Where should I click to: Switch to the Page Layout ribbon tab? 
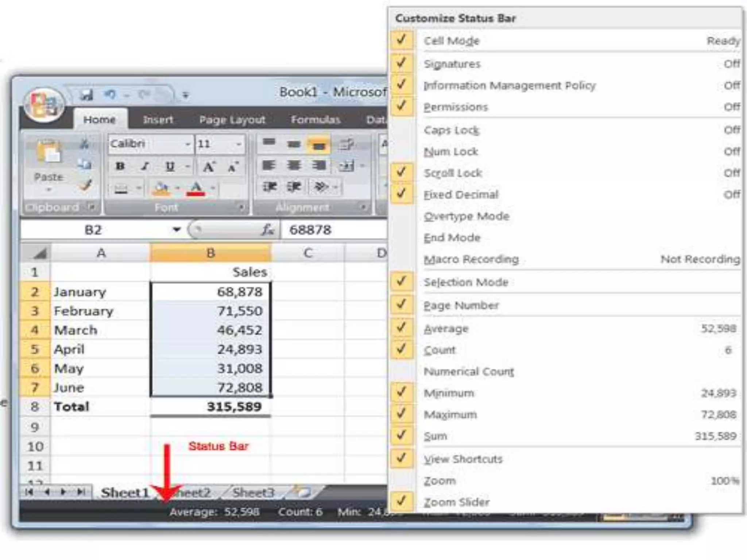tap(232, 120)
